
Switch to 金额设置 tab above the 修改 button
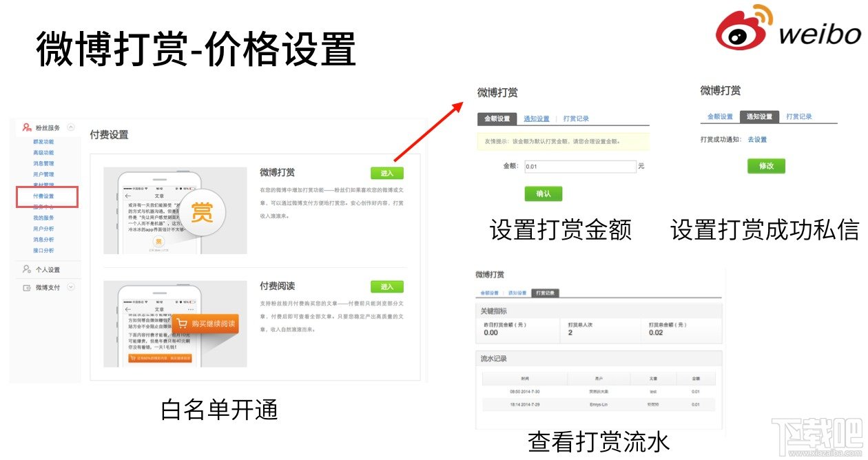(x=720, y=117)
